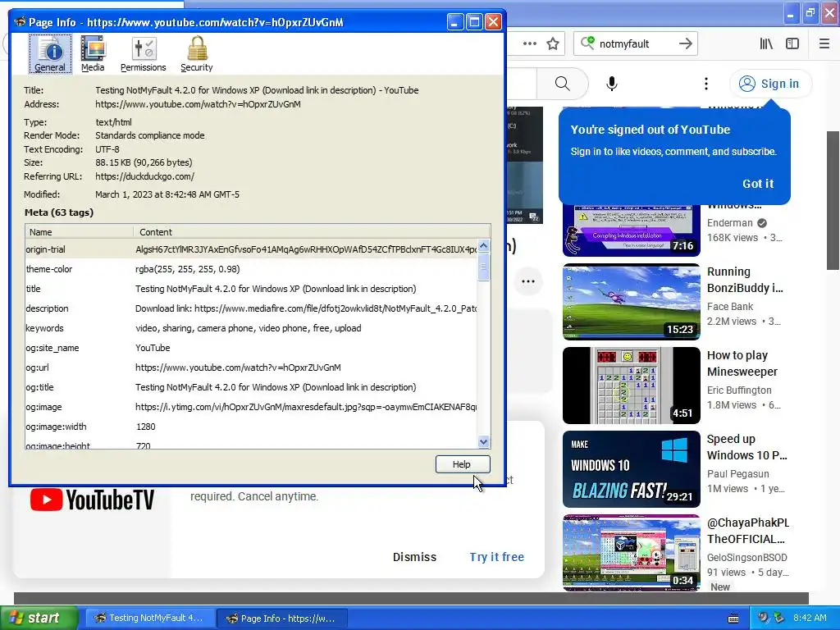Click the meta table Content column header
Viewport: 840px width, 630px height.
pyautogui.click(x=311, y=232)
